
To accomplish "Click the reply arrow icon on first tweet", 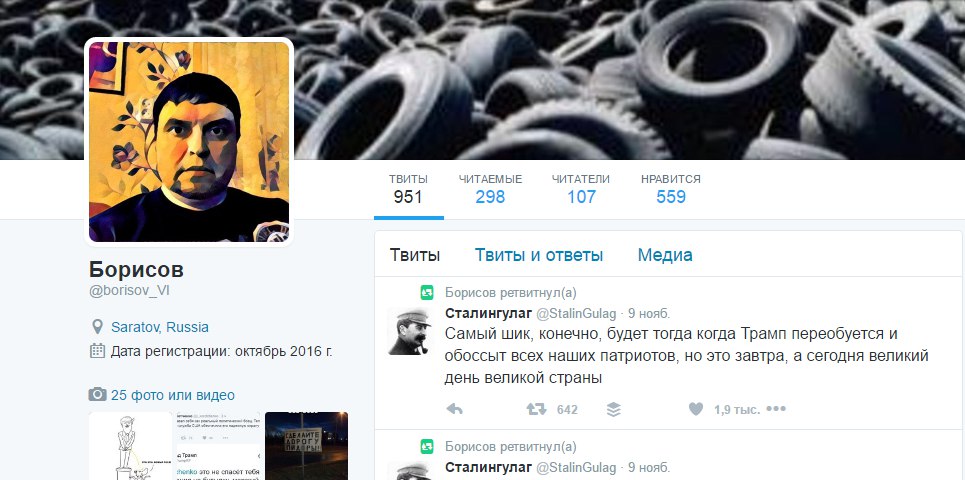I will point(454,409).
